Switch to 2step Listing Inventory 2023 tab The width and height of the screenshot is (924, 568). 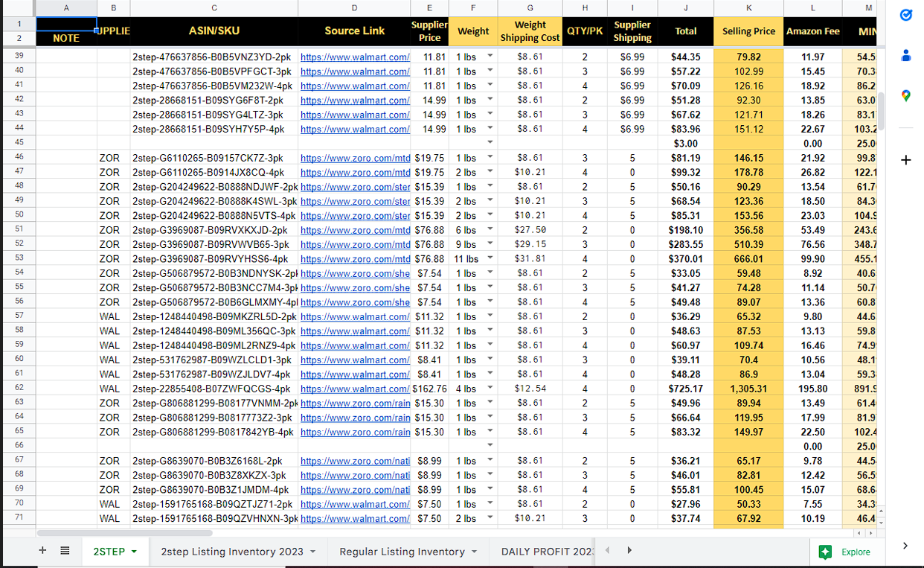point(232,552)
